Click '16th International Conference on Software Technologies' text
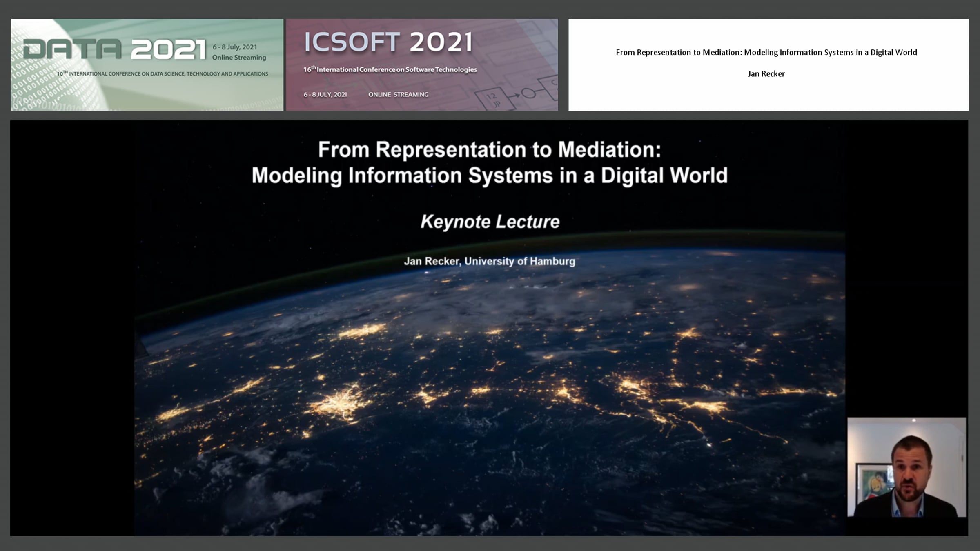Image resolution: width=980 pixels, height=551 pixels. coord(390,69)
